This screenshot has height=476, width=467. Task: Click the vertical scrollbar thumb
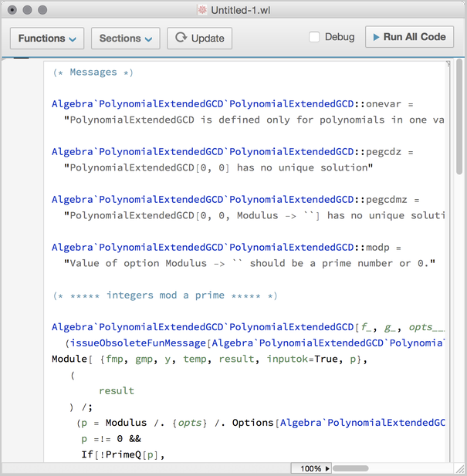(460, 120)
